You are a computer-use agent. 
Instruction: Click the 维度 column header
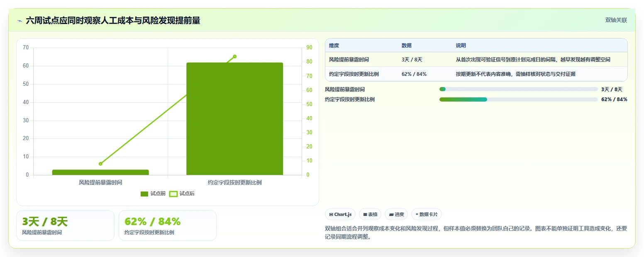click(x=334, y=46)
